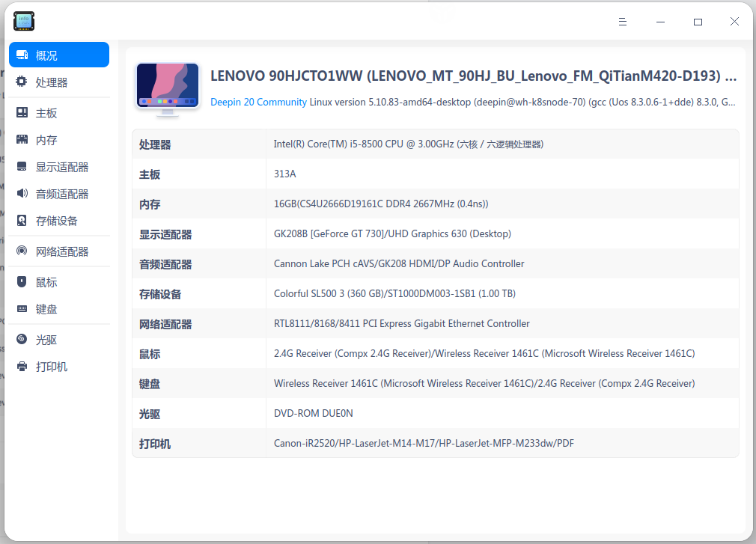The width and height of the screenshot is (756, 544).
Task: Click the 光驱 optical drive disc icon
Action: pyautogui.click(x=22, y=339)
